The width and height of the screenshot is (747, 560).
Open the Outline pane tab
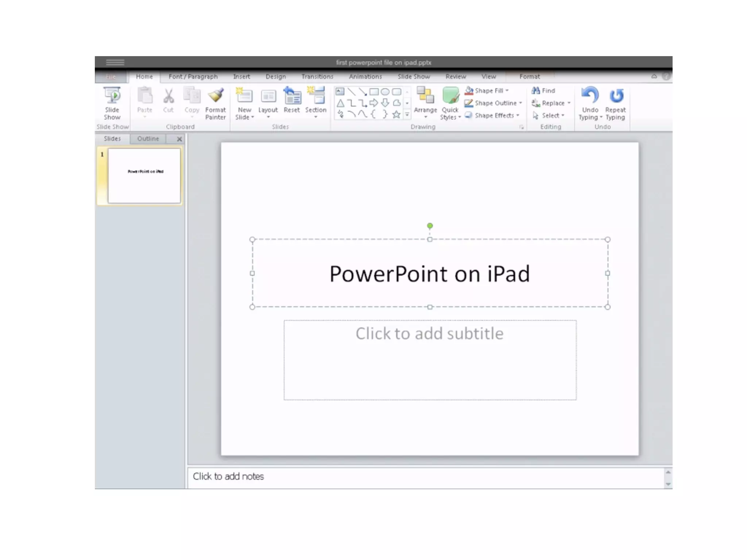pos(148,139)
